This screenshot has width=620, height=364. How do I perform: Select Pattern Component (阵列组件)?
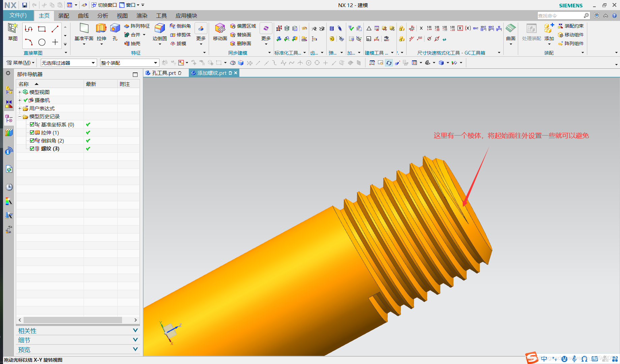coord(571,43)
